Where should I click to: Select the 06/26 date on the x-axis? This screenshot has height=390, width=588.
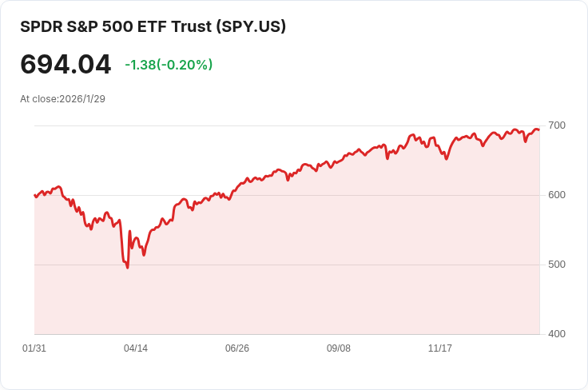pos(237,348)
